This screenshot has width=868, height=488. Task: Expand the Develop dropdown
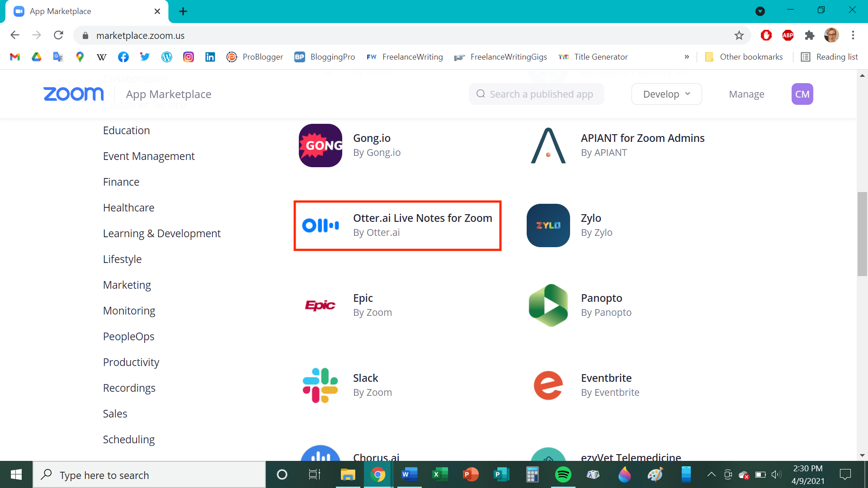point(666,94)
